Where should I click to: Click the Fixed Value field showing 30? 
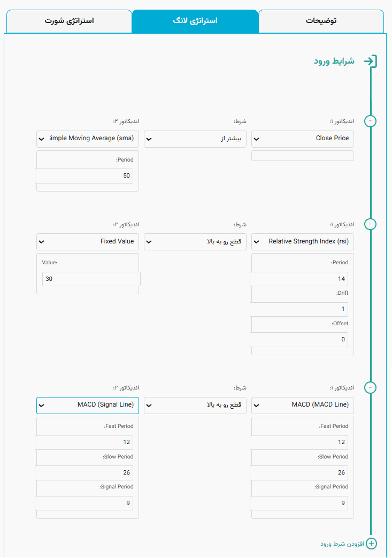click(x=91, y=279)
